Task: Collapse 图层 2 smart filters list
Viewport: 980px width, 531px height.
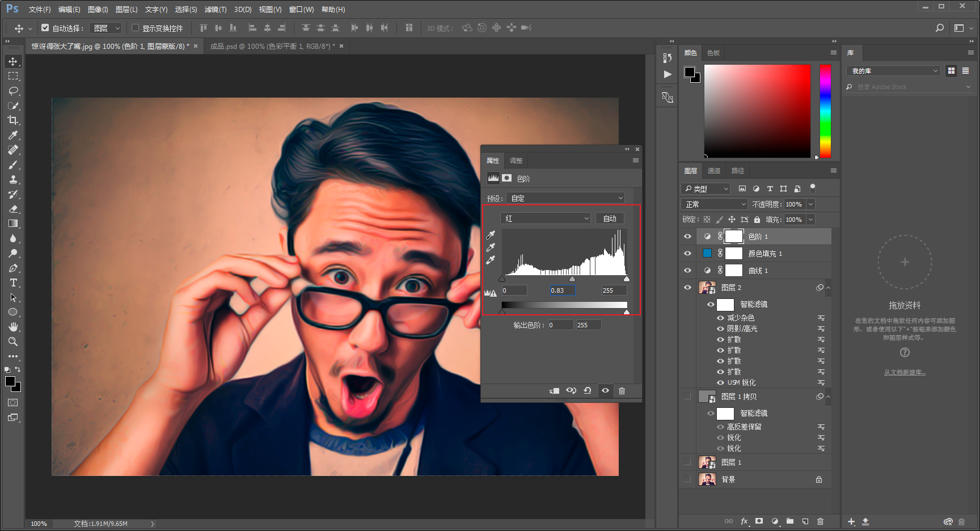Action: [828, 288]
